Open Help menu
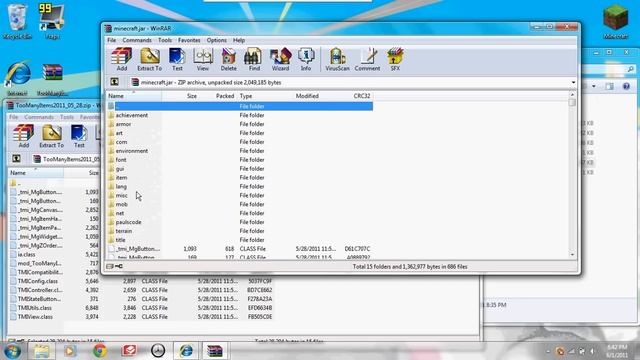The image size is (640, 360). tap(239, 40)
